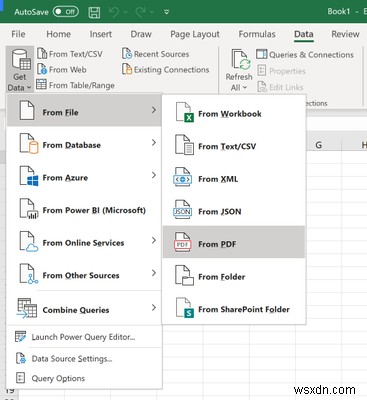Open the File tab
Screen dimensions: 367x400
pyautogui.click(x=18, y=34)
